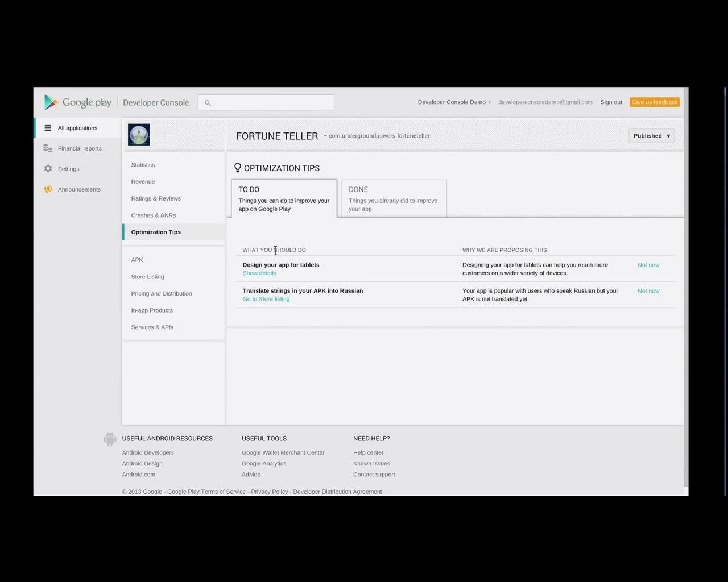Image resolution: width=728 pixels, height=582 pixels.
Task: Open Financial reports
Action: [x=80, y=148]
